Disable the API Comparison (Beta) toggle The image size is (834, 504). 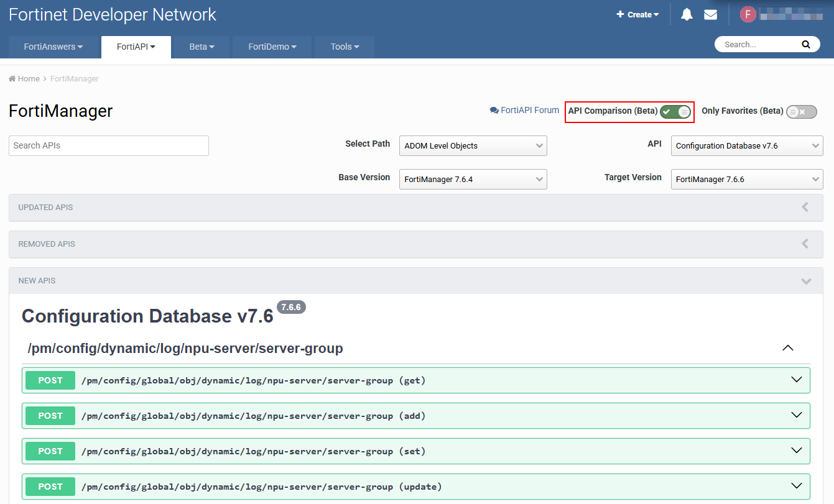tap(675, 112)
